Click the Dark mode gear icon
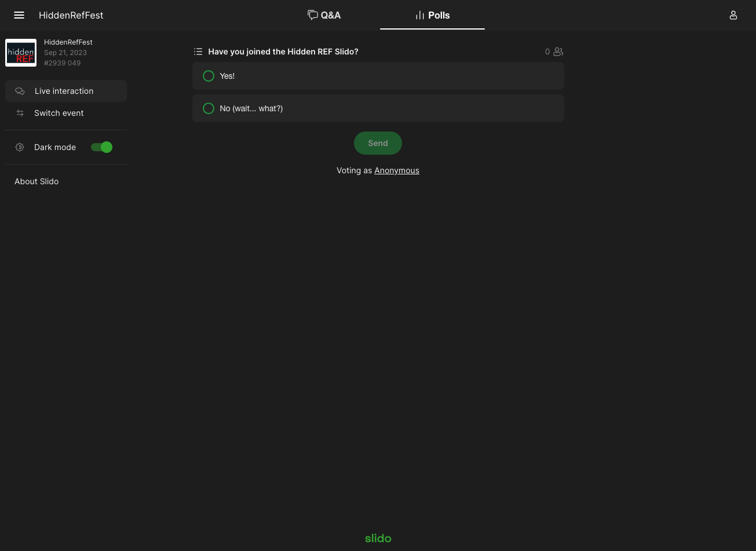This screenshot has width=756, height=551. (x=20, y=147)
